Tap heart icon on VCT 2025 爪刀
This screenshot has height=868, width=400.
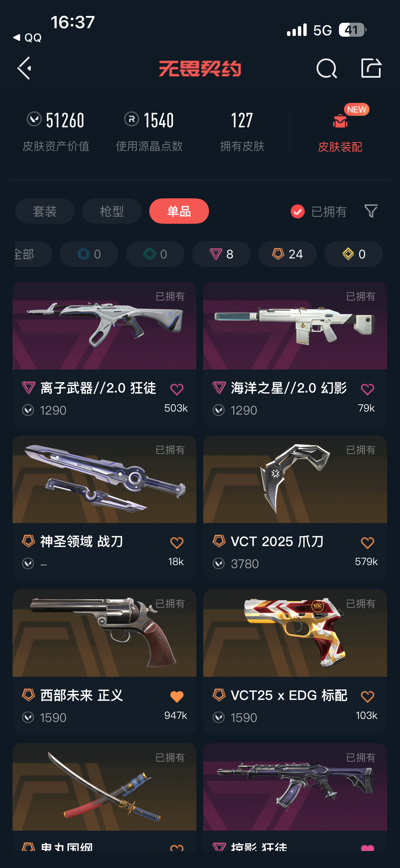tap(367, 542)
